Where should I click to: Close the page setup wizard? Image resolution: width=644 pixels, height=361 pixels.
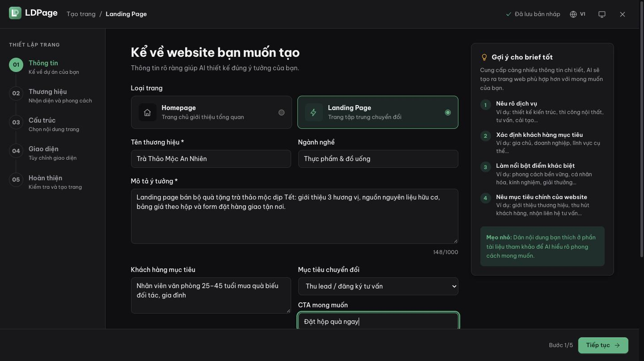623,14
